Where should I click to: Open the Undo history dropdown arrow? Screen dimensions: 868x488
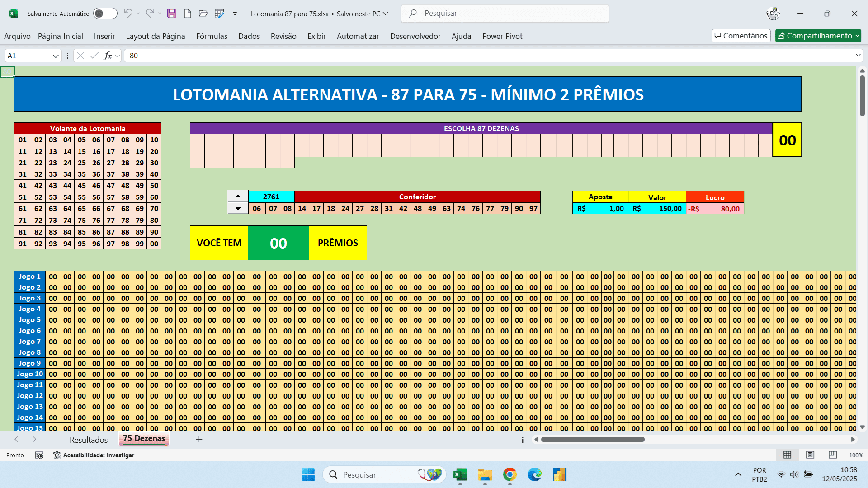[x=138, y=14]
